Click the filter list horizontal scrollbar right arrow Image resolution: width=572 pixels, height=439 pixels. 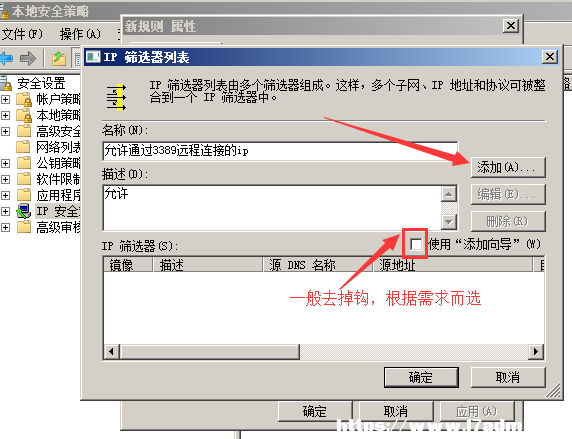[x=536, y=351]
